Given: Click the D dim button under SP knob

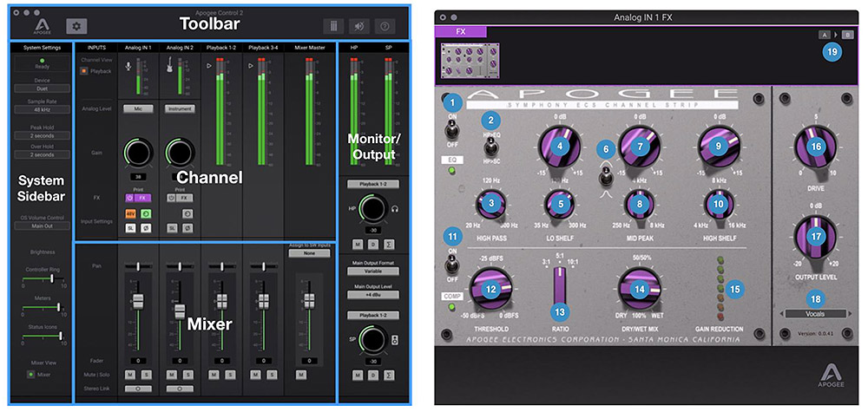Looking at the screenshot, I should [373, 376].
